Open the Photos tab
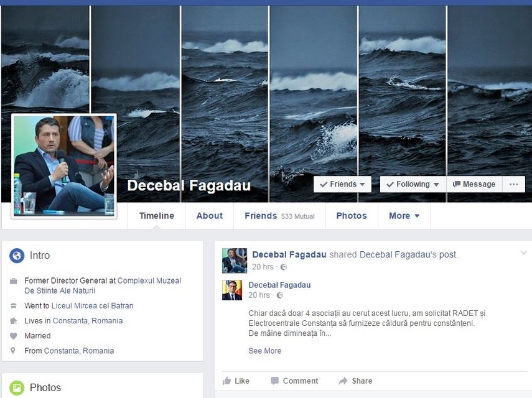Screen dimensions: 532x398 coord(352,216)
